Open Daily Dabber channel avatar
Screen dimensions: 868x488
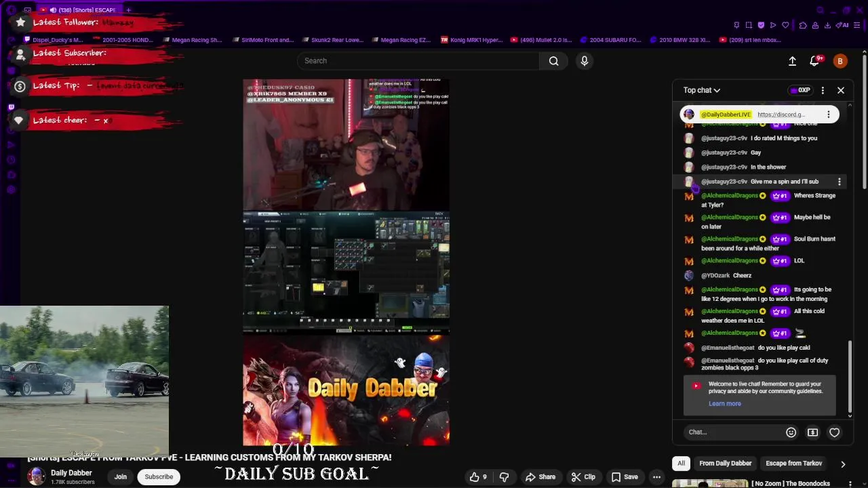click(37, 477)
